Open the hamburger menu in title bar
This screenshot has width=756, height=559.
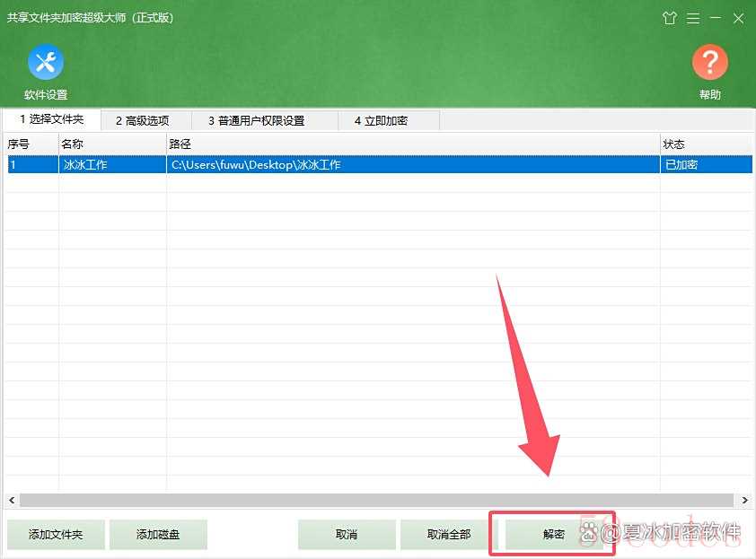coord(693,18)
